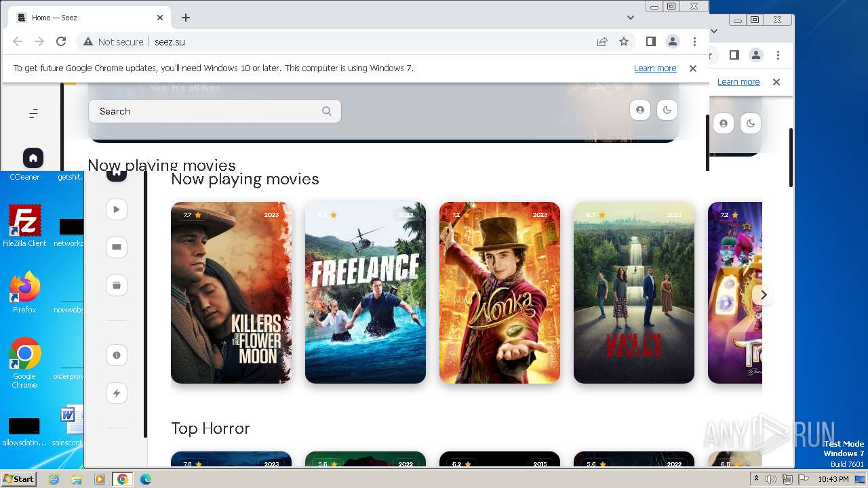Click the Now playing movies heading

[245, 179]
